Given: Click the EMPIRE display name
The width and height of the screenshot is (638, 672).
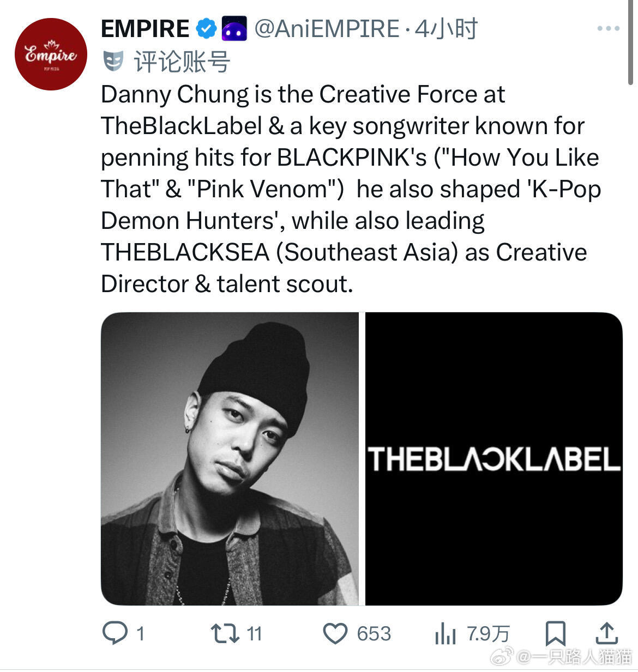Looking at the screenshot, I should tap(145, 29).
